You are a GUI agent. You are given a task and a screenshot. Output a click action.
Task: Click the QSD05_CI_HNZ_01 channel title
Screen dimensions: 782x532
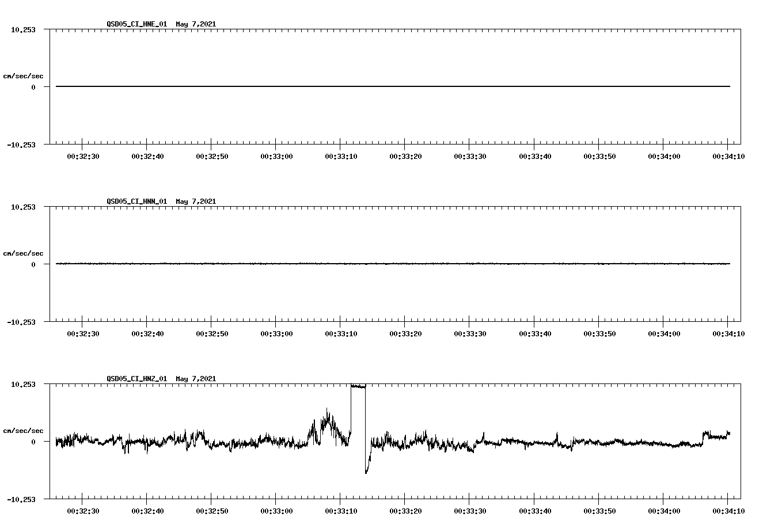point(135,379)
